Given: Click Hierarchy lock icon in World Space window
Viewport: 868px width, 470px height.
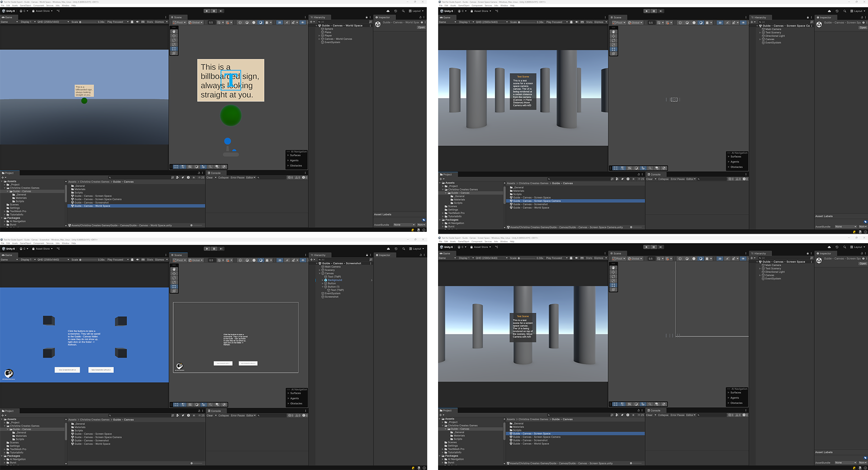Looking at the screenshot, I should click(x=367, y=17).
